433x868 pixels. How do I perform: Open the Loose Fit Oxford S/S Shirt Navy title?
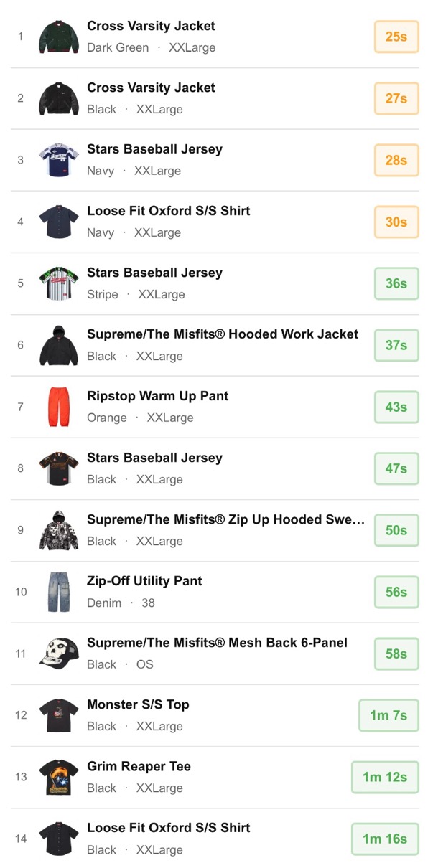pos(169,211)
